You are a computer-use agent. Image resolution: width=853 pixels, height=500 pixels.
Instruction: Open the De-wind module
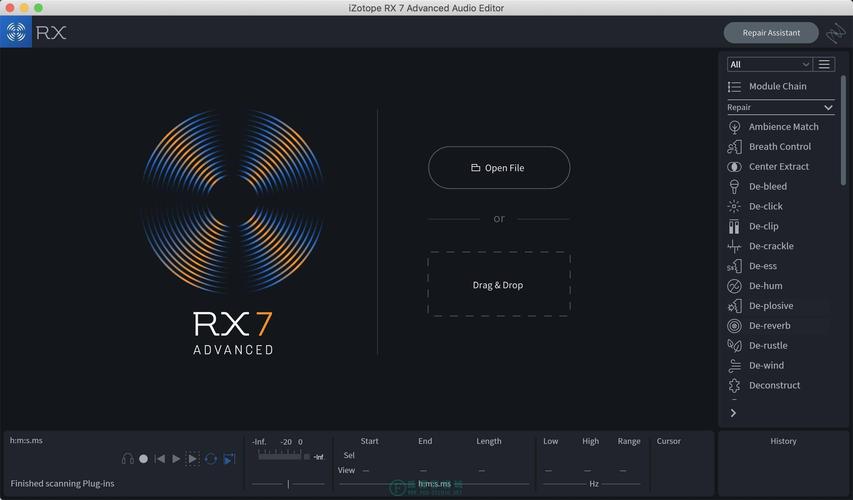755,366
